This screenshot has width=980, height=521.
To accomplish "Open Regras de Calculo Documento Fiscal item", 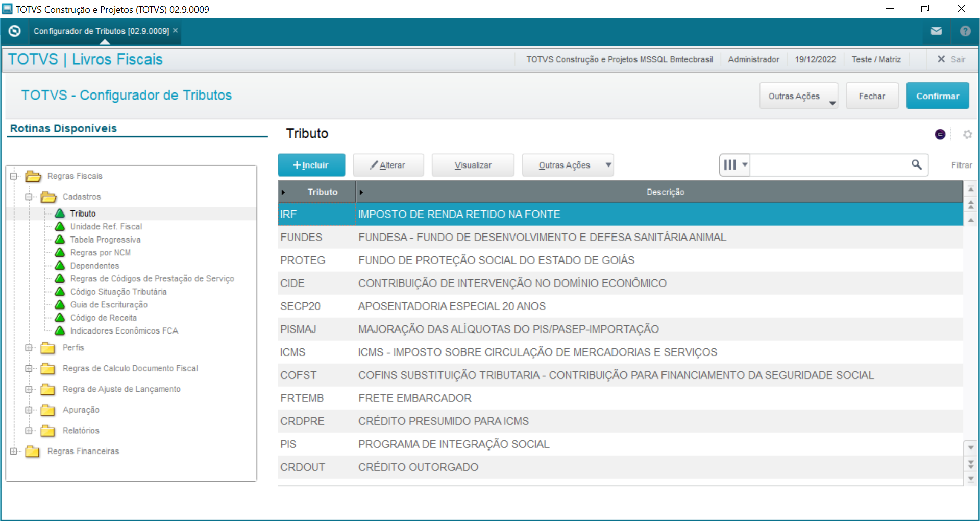I will [130, 368].
